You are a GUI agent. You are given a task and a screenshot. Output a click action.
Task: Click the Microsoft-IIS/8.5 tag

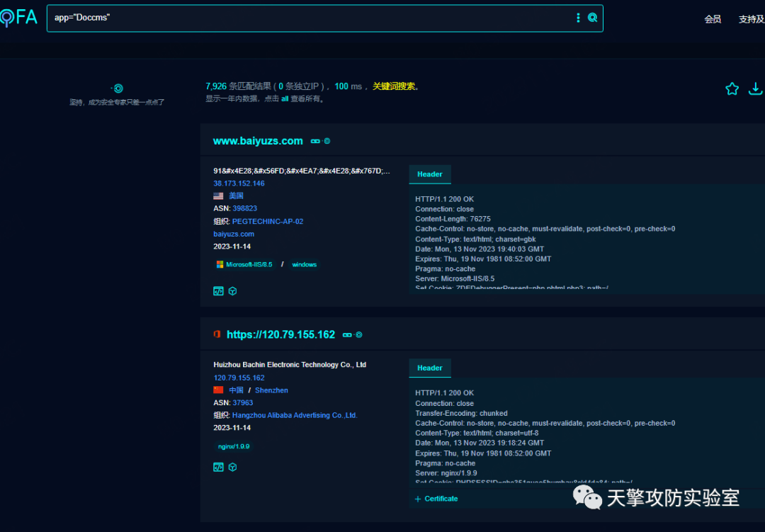tap(244, 264)
